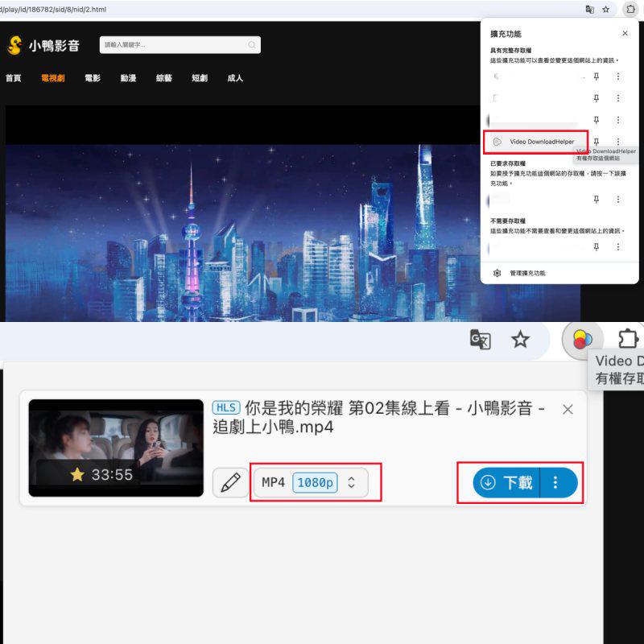
Task: Click inside the 請輸入關鍵字 search field
Action: pos(169,46)
